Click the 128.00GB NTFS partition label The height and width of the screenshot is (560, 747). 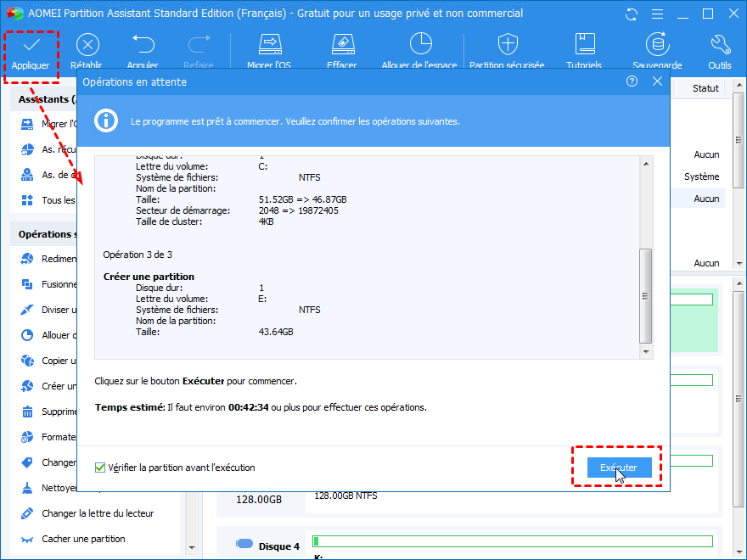345,496
